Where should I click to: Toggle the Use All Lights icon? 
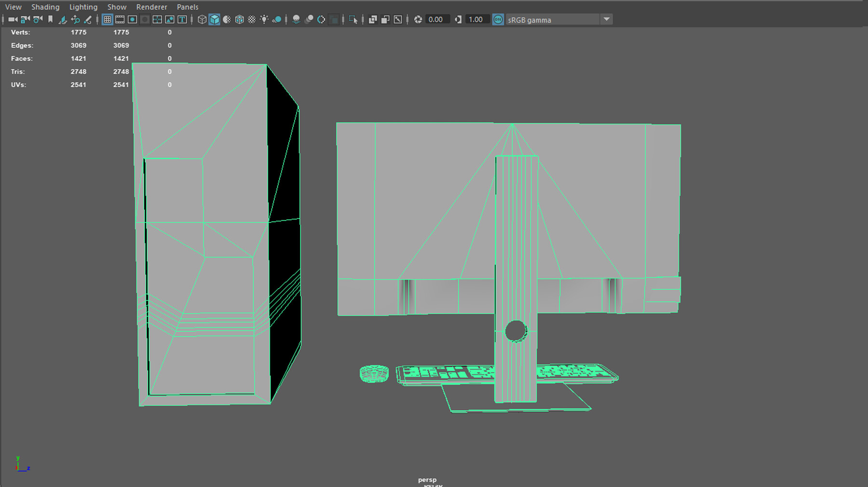(x=265, y=19)
